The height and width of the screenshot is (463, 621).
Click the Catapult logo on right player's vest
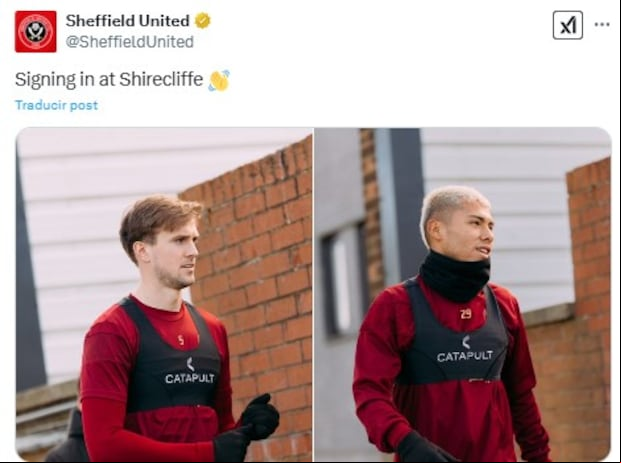tap(465, 349)
